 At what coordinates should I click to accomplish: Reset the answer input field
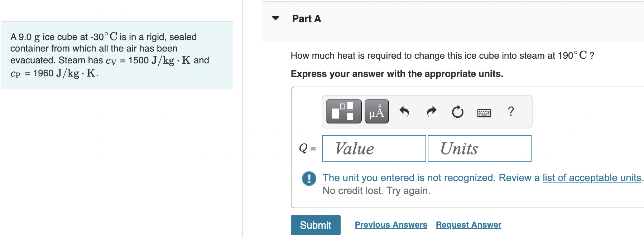tap(457, 111)
